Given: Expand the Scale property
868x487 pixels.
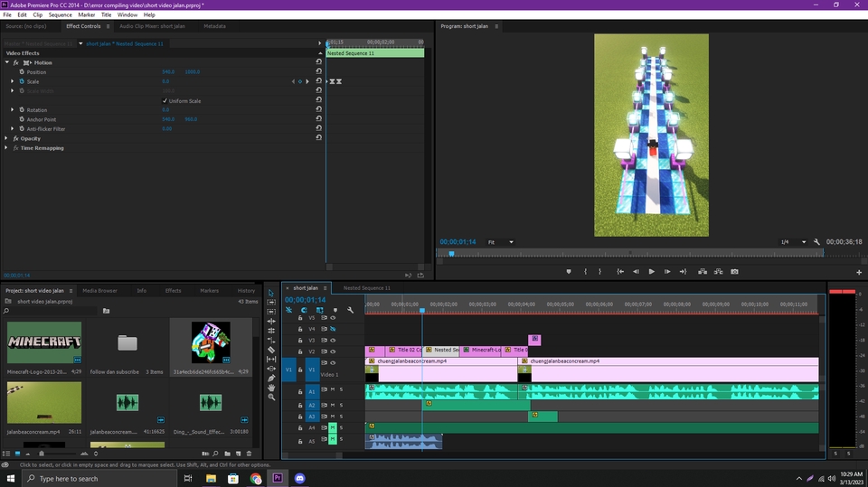Looking at the screenshot, I should click(12, 81).
